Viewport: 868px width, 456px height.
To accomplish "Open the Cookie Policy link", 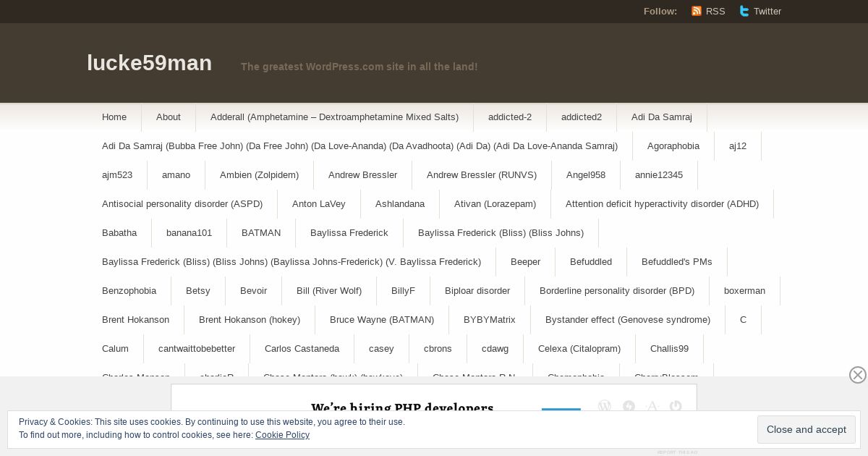I will click(282, 435).
